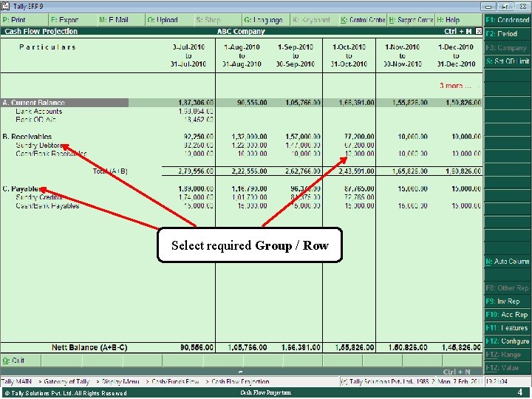Click the Total (A+B) label

110,171
